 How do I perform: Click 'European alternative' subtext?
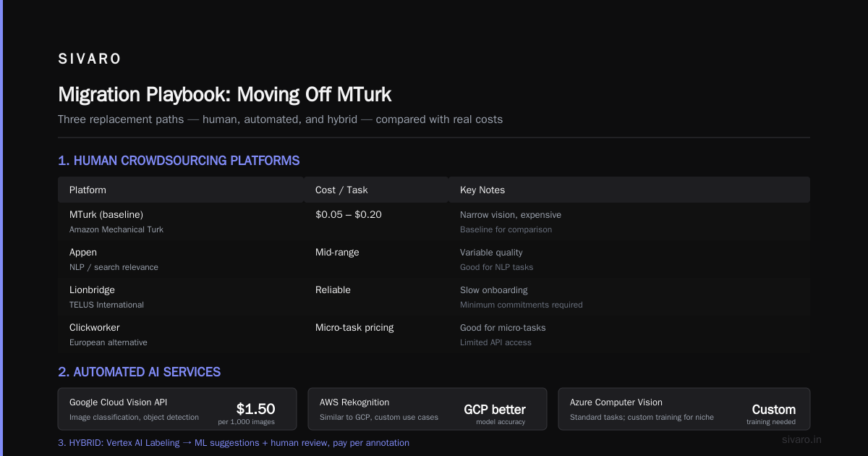109,342
